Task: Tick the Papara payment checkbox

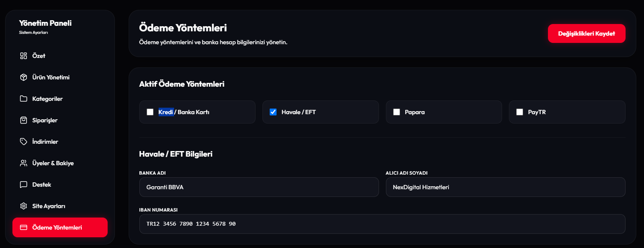Action: point(397,112)
